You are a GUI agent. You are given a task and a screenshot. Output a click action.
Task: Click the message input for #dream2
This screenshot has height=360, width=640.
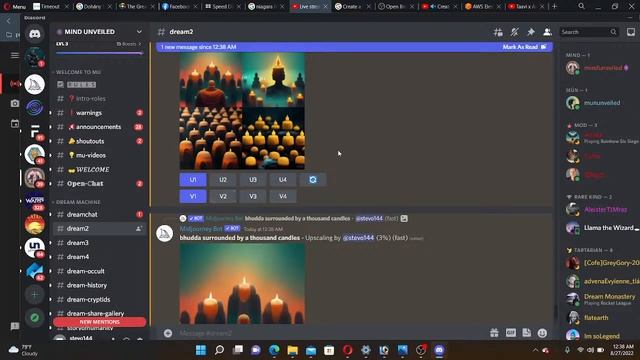tap(327, 333)
